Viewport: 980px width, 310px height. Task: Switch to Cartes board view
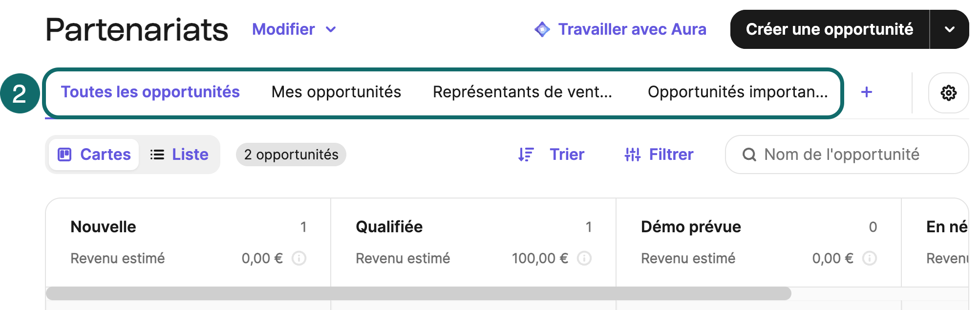pos(94,155)
